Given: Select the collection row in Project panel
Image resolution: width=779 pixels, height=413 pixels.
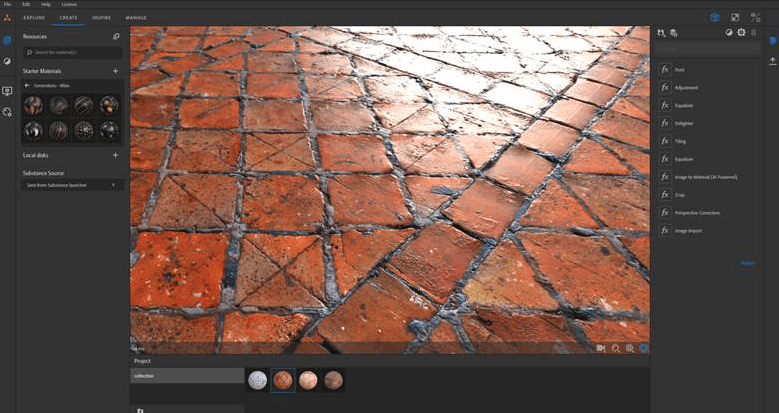Looking at the screenshot, I should (x=187, y=376).
